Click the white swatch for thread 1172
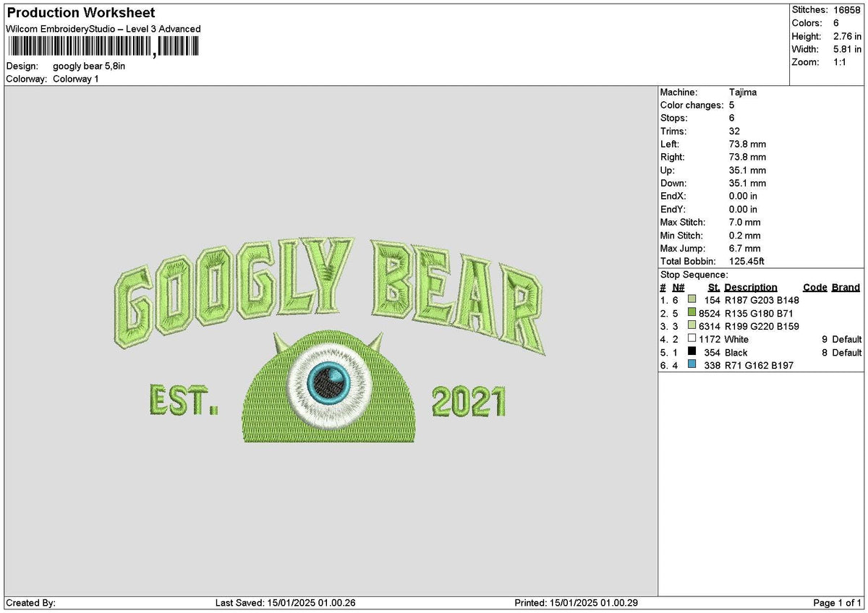The height and width of the screenshot is (613, 868). point(692,338)
